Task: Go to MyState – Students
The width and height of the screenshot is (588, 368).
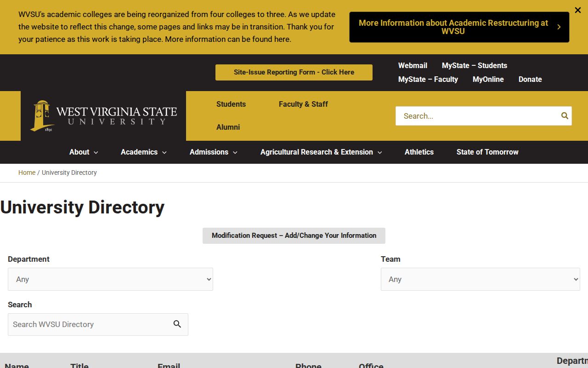Action: pos(475,65)
